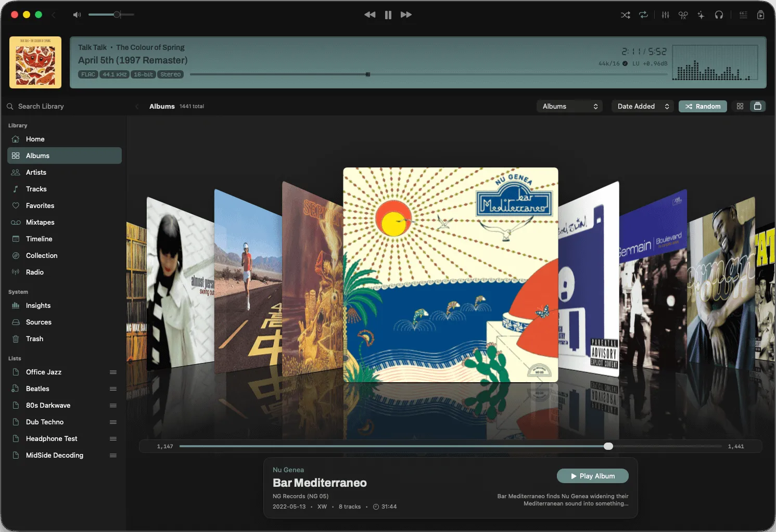Select the St Germain Boulevard album cover

[654, 281]
